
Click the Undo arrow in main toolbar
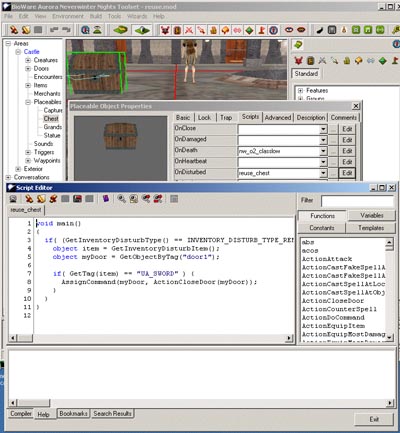pyautogui.click(x=53, y=30)
